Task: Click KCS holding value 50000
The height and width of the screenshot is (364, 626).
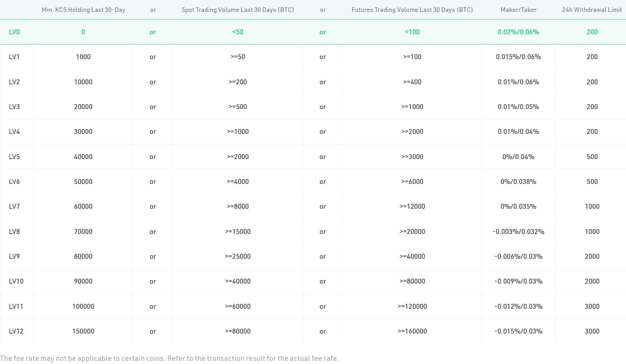Action: pyautogui.click(x=83, y=181)
